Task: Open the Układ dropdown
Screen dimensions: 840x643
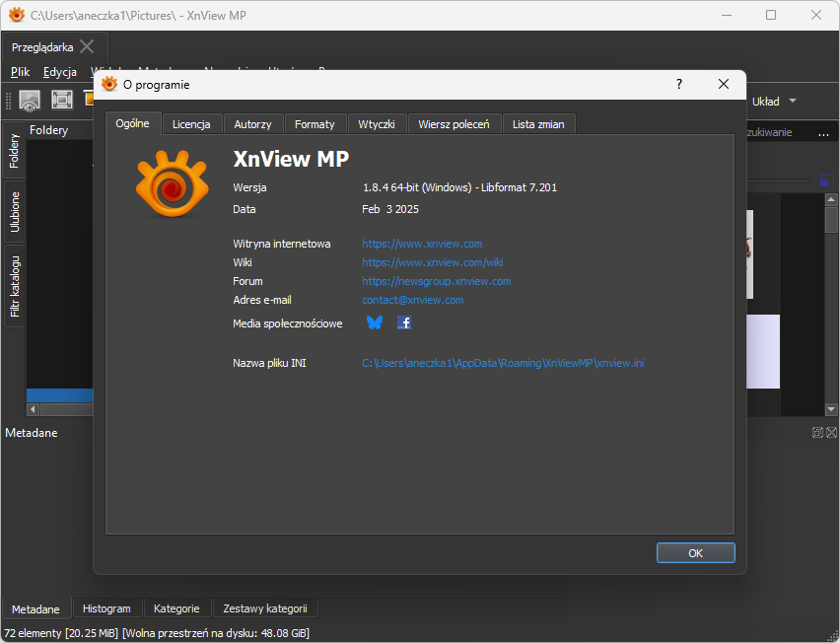Action: point(774,102)
